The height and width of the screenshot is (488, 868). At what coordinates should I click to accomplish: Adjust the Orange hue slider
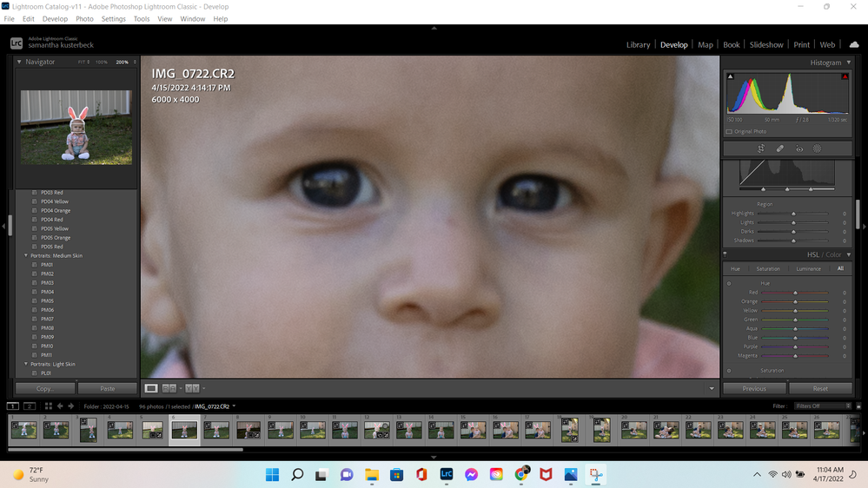pyautogui.click(x=795, y=301)
